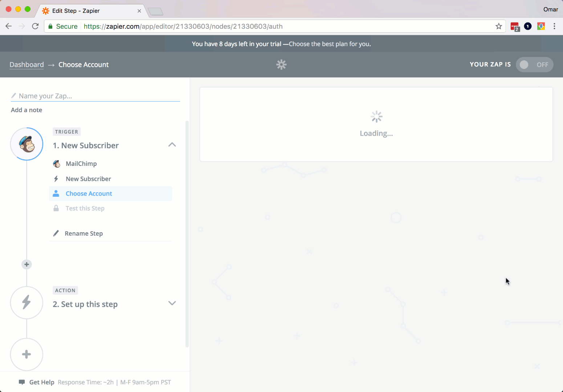Click the person icon beside Choose Account

(x=56, y=193)
